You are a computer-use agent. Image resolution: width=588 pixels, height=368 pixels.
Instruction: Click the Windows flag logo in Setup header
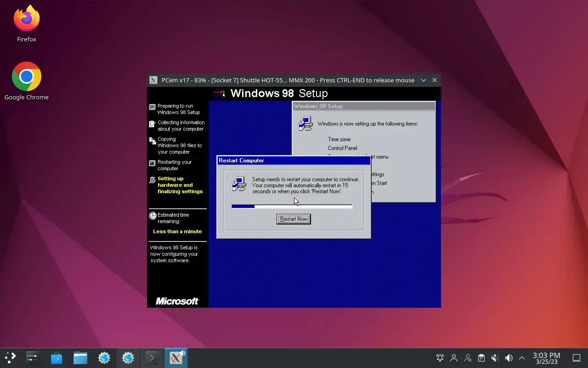coord(219,93)
